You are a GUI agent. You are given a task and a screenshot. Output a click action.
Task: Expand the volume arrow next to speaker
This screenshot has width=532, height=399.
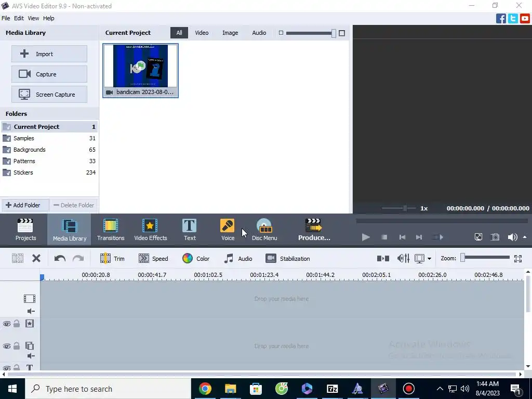click(525, 237)
